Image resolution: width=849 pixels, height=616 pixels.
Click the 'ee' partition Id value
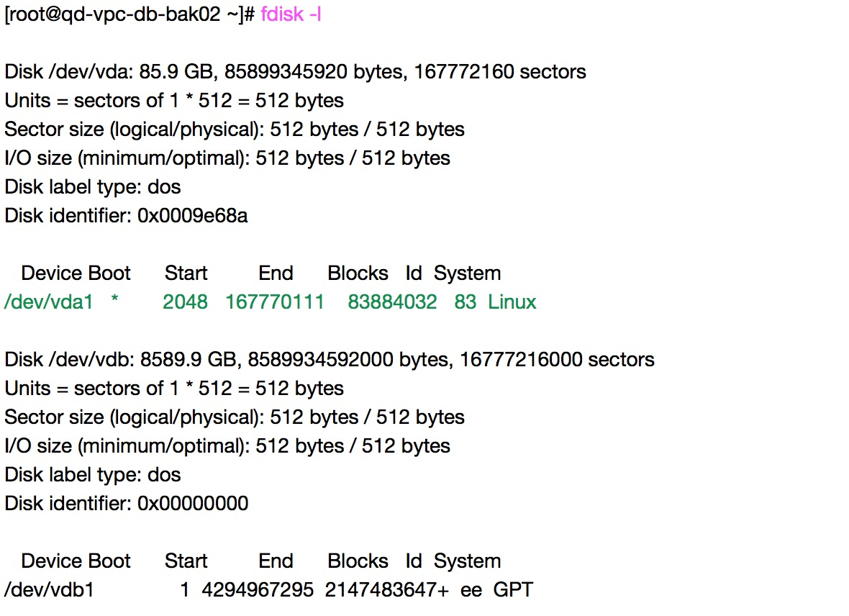471,590
